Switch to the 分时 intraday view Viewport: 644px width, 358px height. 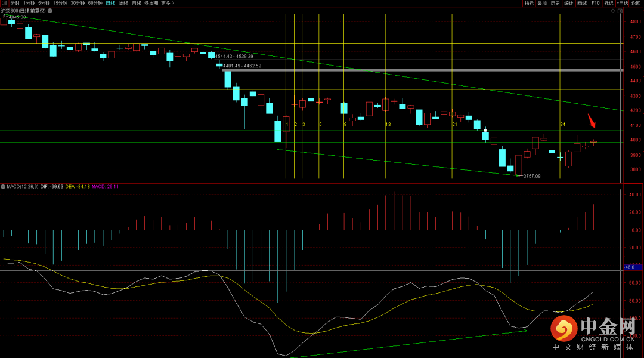[15, 3]
